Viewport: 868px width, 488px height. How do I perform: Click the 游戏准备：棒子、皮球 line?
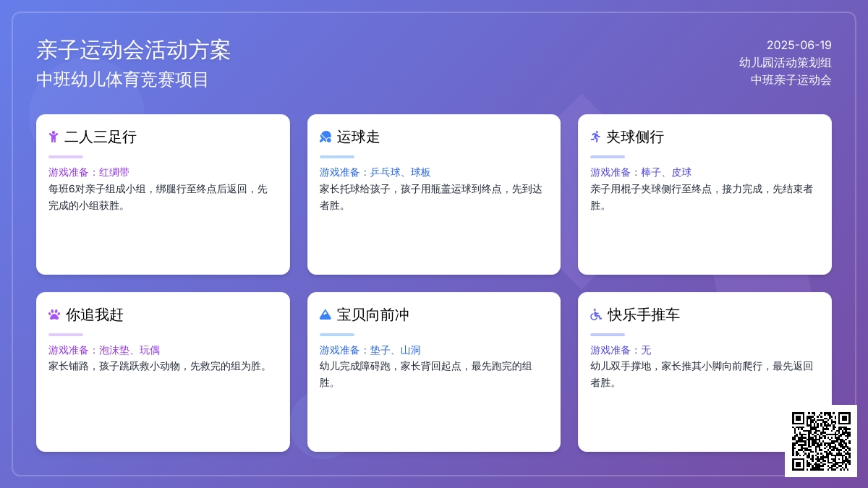coord(641,172)
